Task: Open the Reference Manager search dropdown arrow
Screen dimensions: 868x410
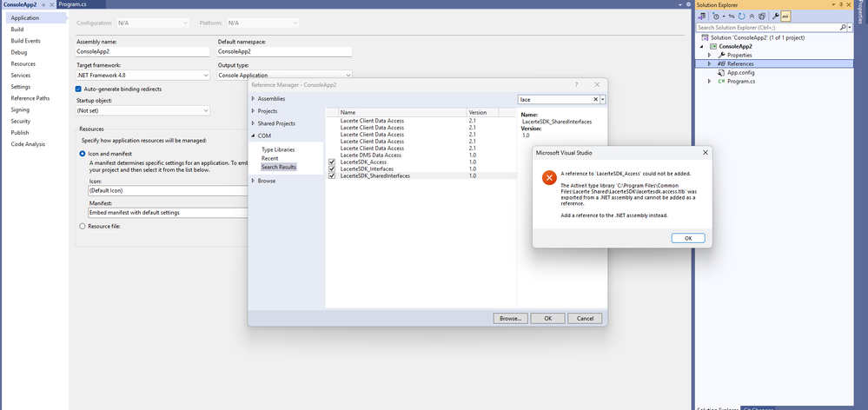Action: tap(603, 100)
